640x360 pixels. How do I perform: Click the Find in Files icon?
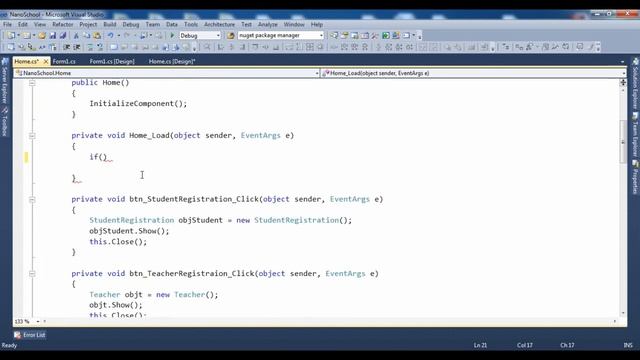[231, 36]
